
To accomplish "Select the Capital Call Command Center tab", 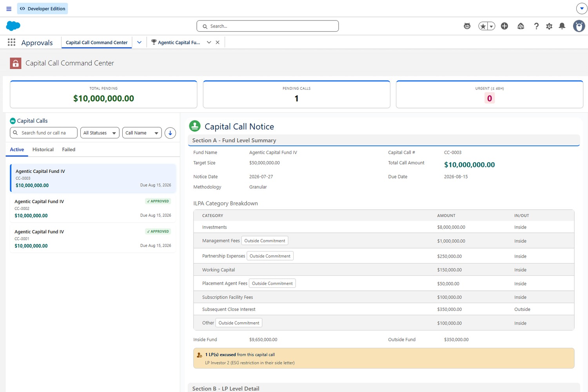I will pyautogui.click(x=96, y=42).
